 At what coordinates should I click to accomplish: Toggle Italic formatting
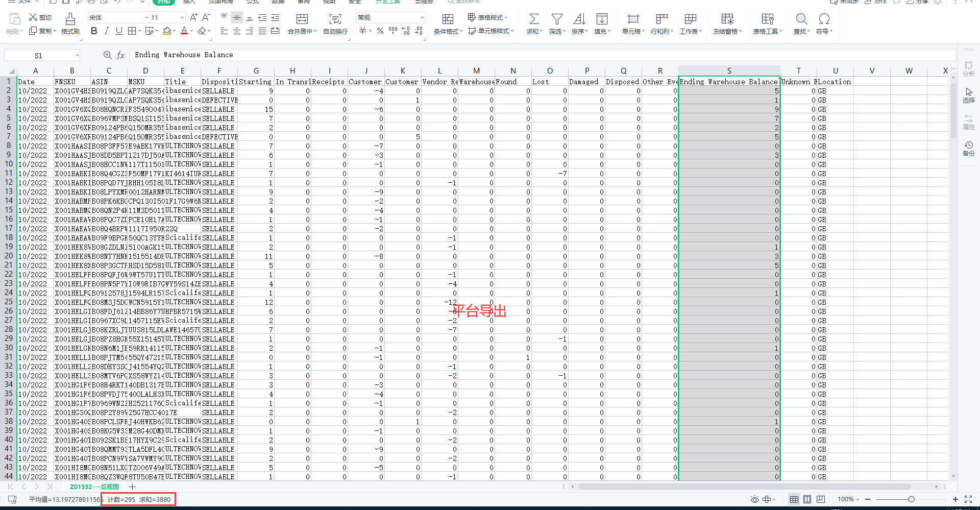[106, 31]
